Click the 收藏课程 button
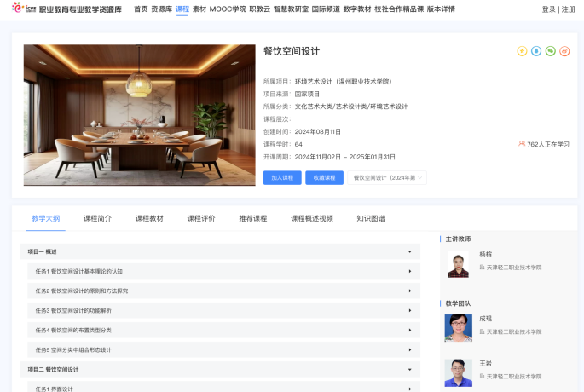This screenshot has height=392, width=584. click(x=324, y=178)
